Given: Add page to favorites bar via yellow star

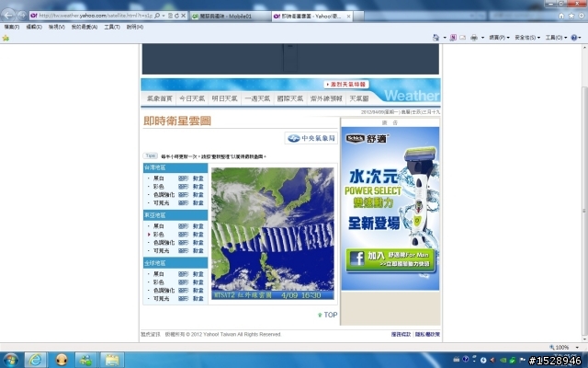Looking at the screenshot, I should pos(6,38).
